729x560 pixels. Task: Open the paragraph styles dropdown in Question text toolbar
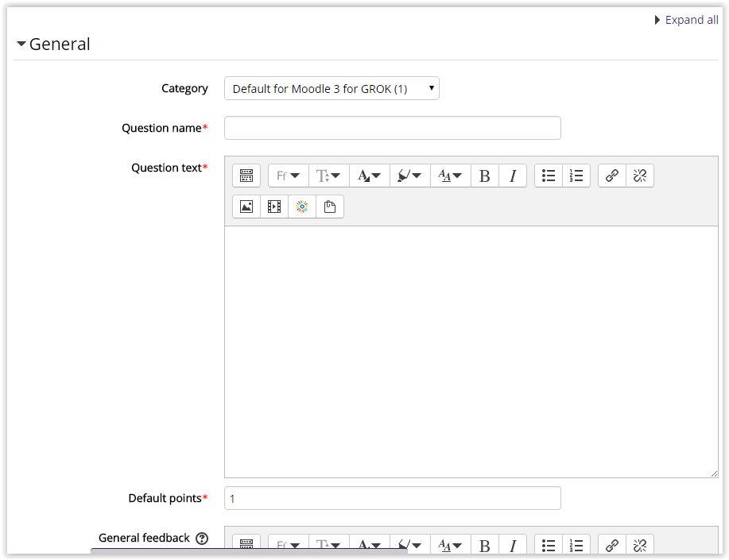(450, 176)
